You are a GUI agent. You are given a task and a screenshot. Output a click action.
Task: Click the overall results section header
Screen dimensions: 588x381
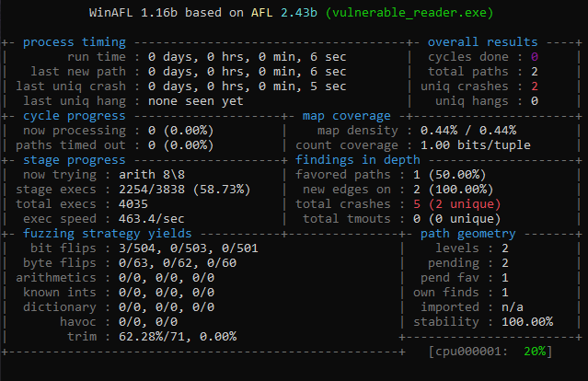(483, 42)
